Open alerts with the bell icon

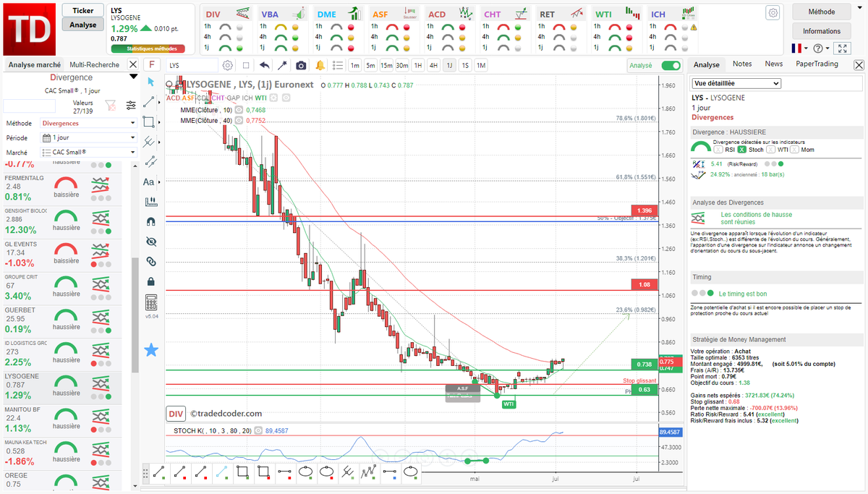320,65
